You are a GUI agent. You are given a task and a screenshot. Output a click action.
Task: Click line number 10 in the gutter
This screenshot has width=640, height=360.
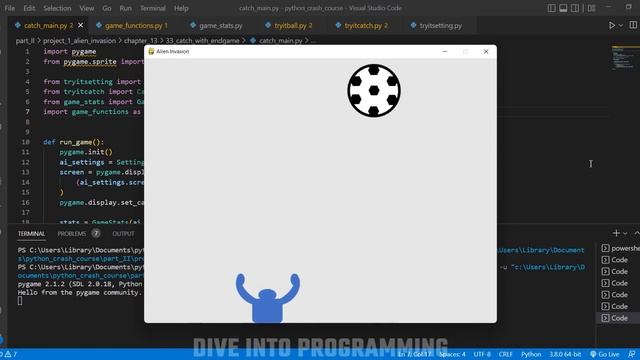pyautogui.click(x=25, y=142)
